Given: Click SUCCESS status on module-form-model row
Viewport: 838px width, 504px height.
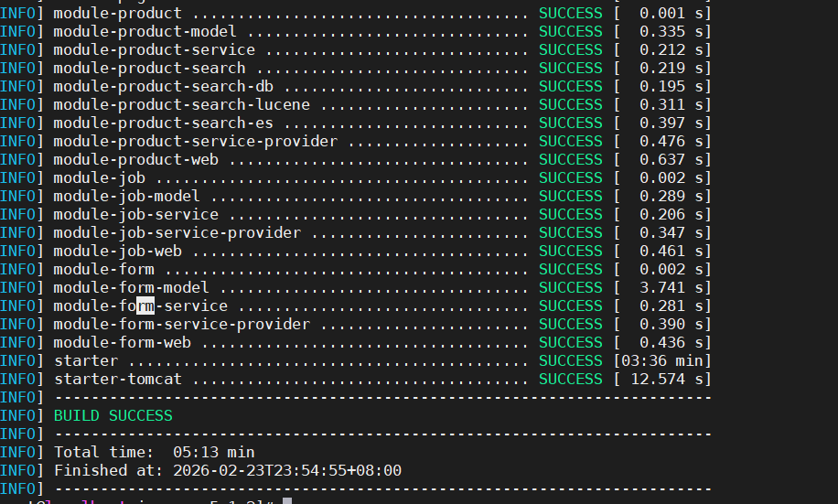Looking at the screenshot, I should (x=570, y=287).
